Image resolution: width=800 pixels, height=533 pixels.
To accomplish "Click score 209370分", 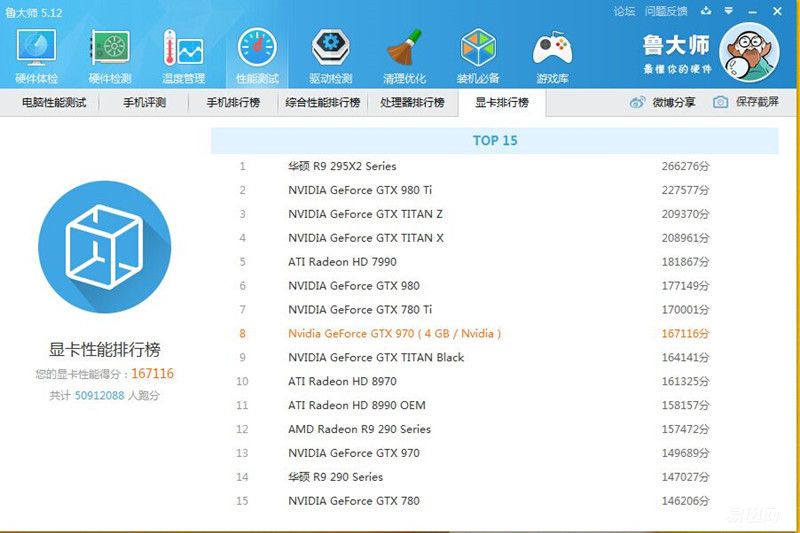I will click(x=685, y=214).
